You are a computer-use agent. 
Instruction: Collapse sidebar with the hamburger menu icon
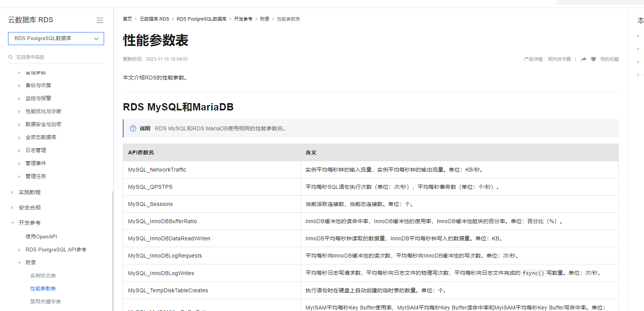point(100,20)
